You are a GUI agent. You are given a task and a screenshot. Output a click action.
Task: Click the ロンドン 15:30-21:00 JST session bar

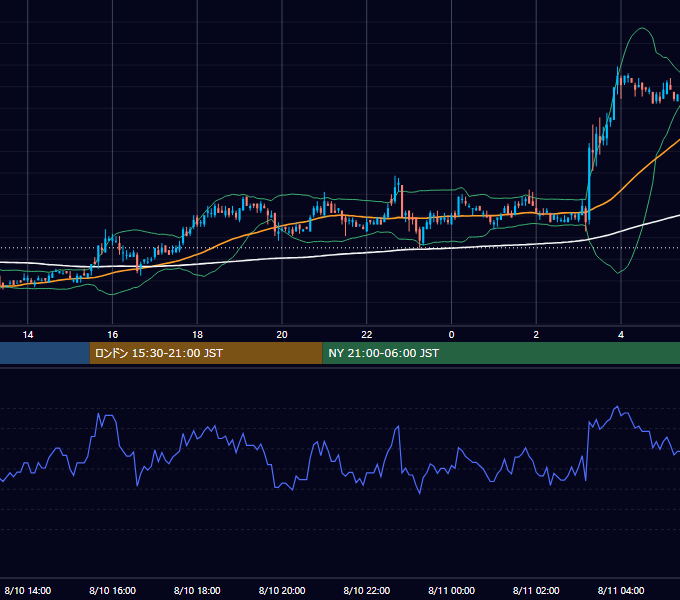tap(206, 353)
